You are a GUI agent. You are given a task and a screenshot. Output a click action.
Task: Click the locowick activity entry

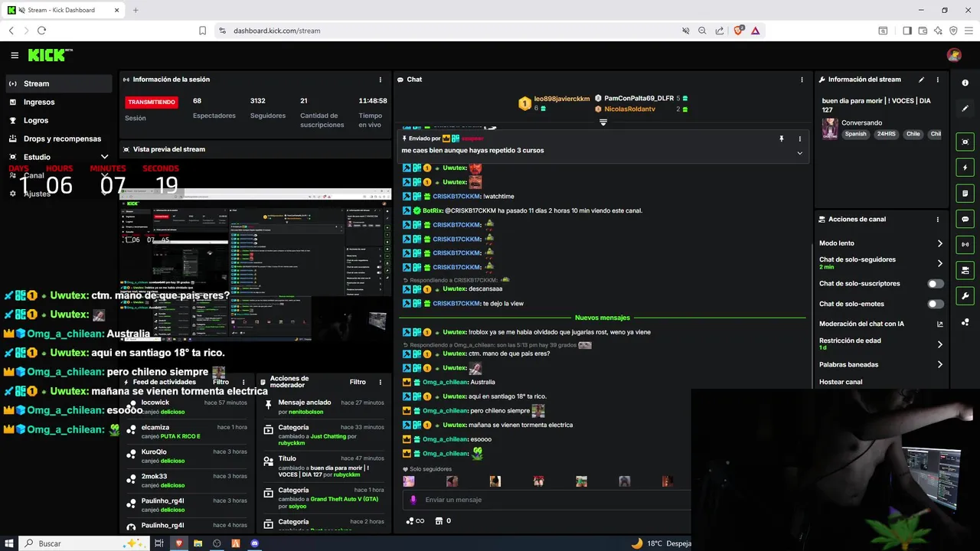point(187,407)
